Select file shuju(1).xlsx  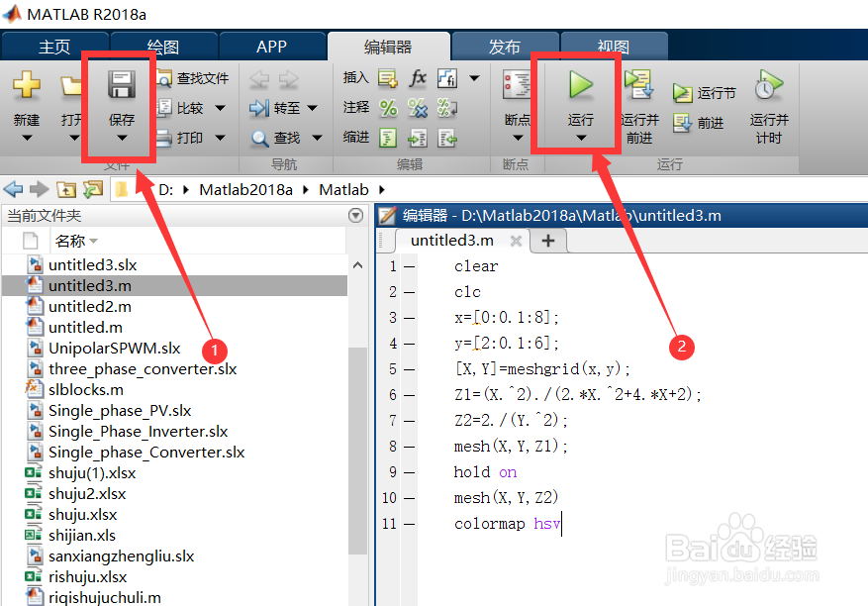point(92,473)
